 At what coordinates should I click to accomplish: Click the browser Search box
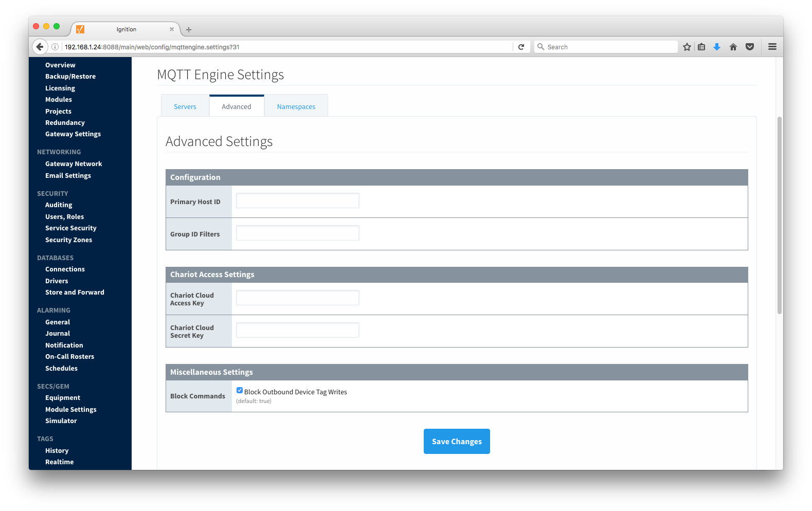point(606,47)
